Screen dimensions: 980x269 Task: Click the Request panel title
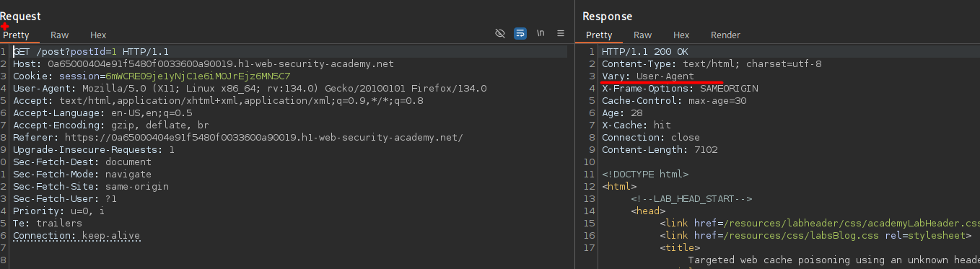tap(20, 16)
